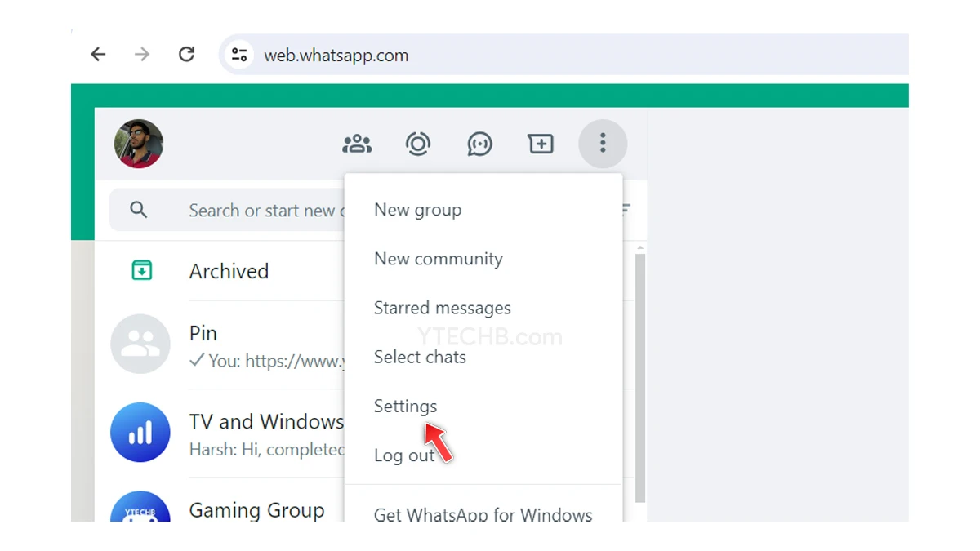Click the Pin group avatar

pyautogui.click(x=140, y=344)
